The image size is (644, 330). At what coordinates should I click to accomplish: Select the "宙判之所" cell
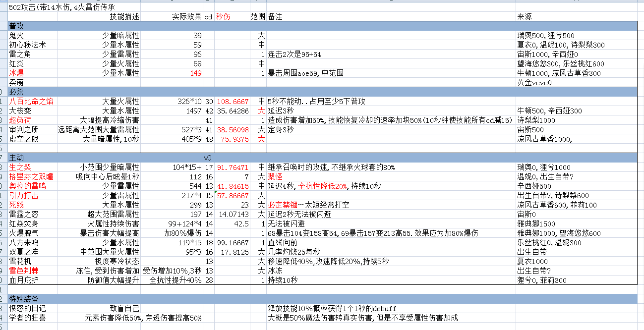(x=23, y=129)
